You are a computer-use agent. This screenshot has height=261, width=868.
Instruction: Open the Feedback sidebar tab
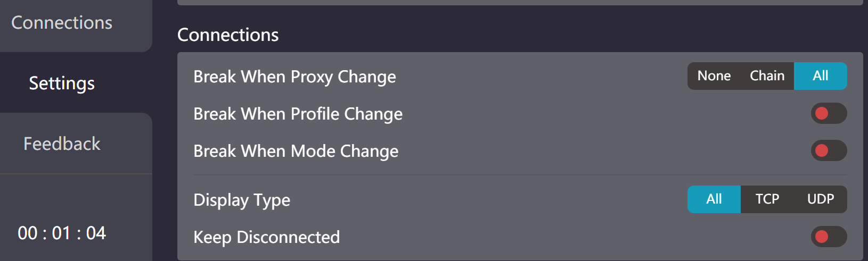point(62,144)
